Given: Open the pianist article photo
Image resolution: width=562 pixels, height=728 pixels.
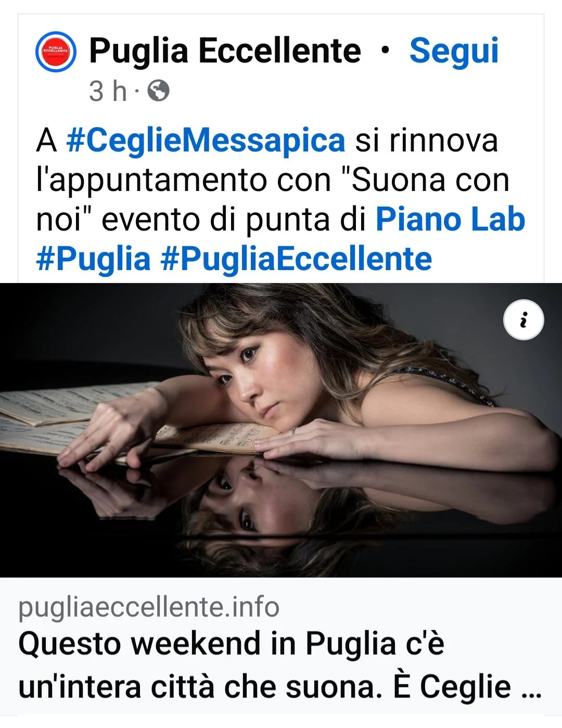Looking at the screenshot, I should click(x=281, y=430).
